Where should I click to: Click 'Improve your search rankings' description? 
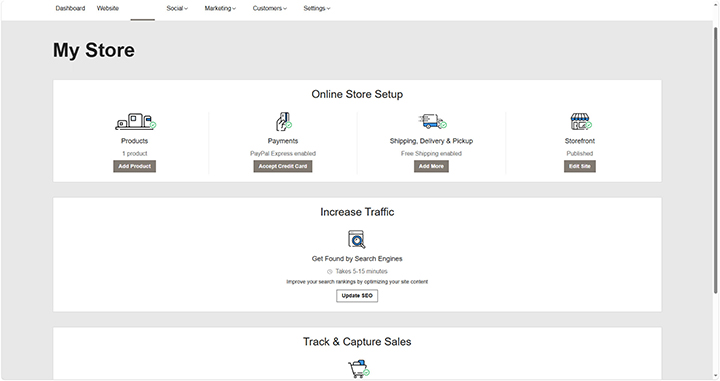coord(357,282)
